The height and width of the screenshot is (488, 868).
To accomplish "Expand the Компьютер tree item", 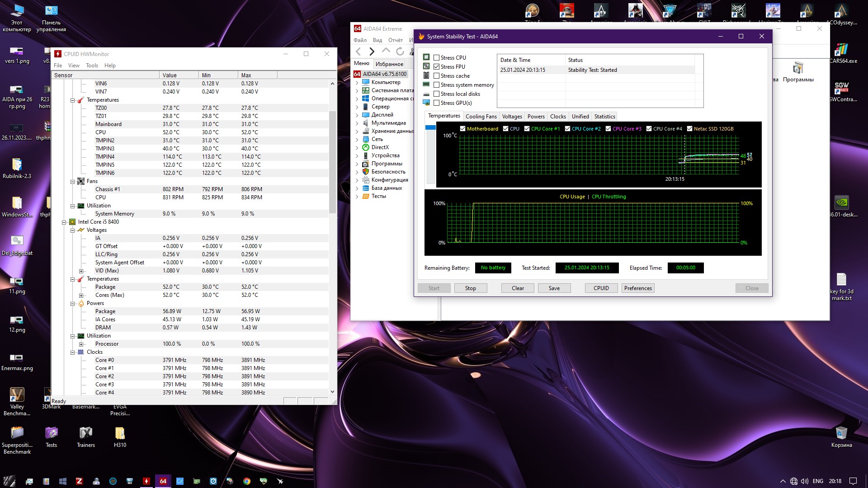I will (357, 83).
